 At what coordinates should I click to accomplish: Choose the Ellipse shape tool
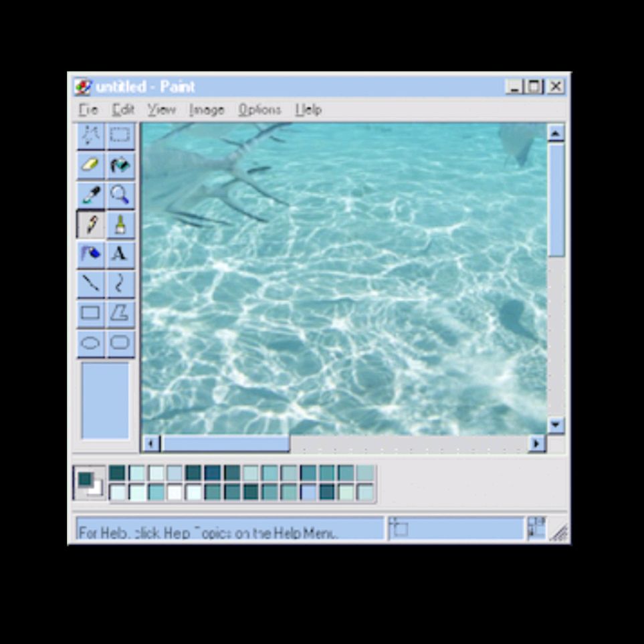click(x=91, y=343)
